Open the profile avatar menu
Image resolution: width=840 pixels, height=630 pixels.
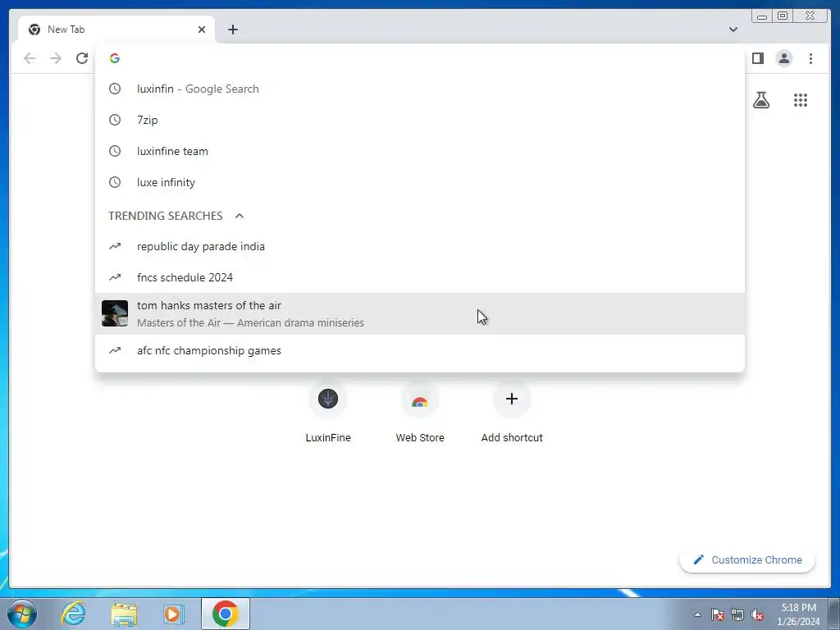coord(783,58)
